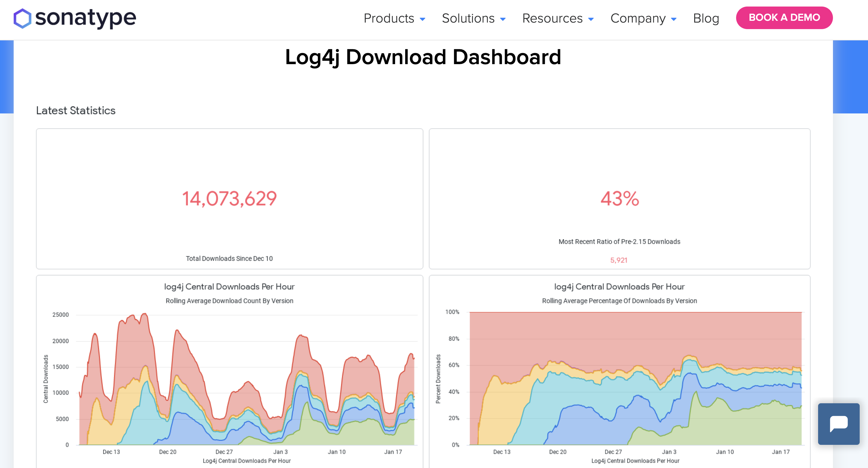Viewport: 868px width, 468px height.
Task: Open the Company dropdown arrow
Action: pyautogui.click(x=673, y=19)
